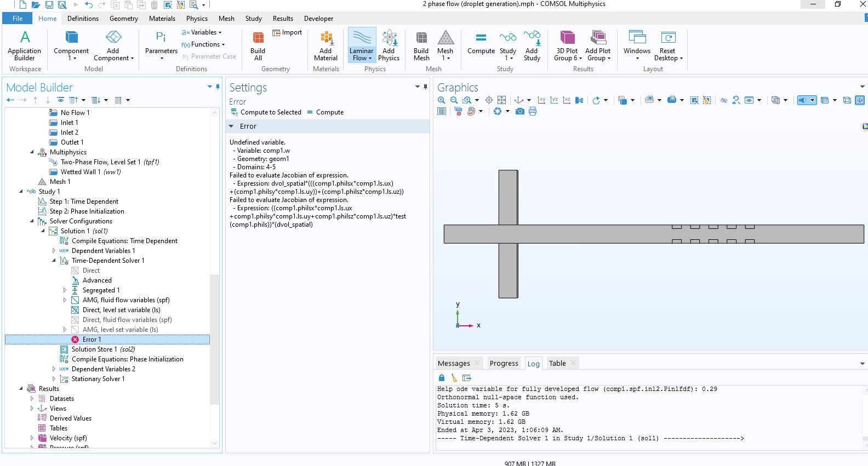Image resolution: width=868 pixels, height=466 pixels.
Task: Open Application Builder
Action: (25, 46)
